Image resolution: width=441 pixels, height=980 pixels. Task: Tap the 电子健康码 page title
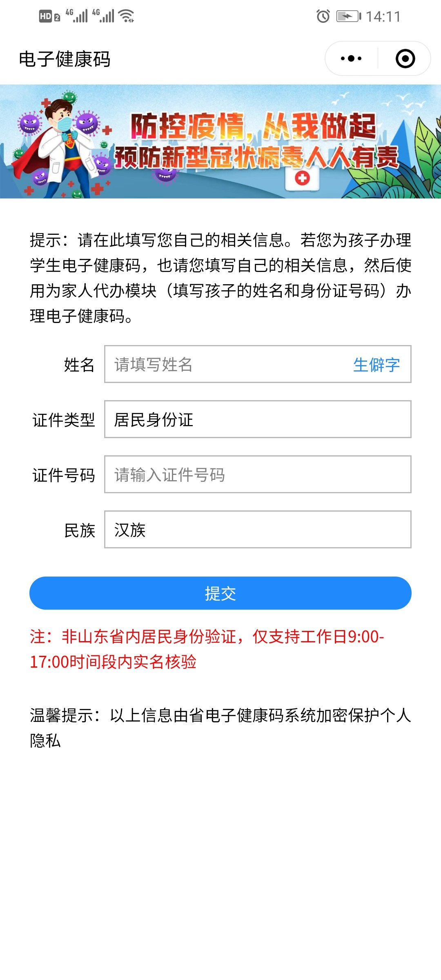[65, 59]
